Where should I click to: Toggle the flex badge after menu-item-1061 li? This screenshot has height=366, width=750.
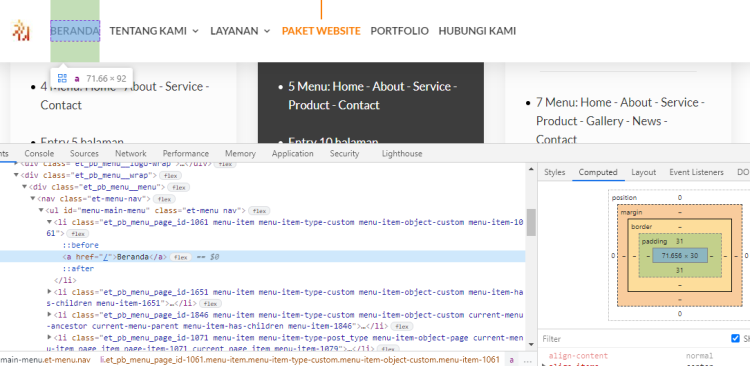click(x=77, y=234)
